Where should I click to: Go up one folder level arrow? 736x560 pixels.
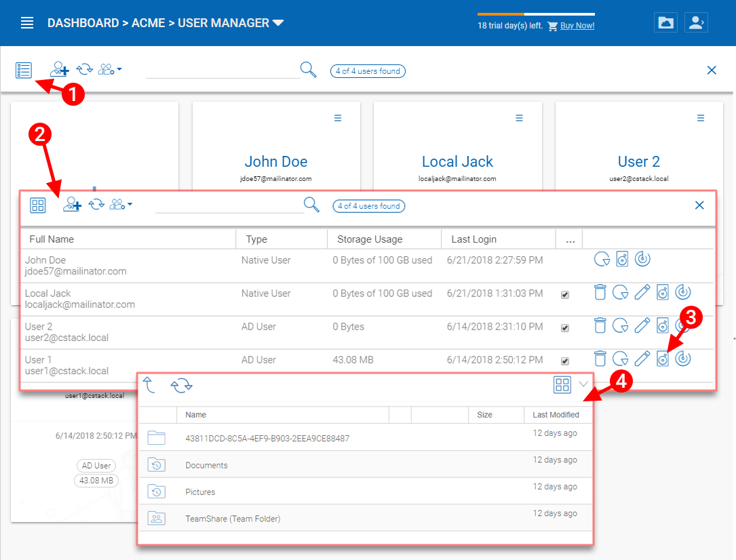coord(149,385)
